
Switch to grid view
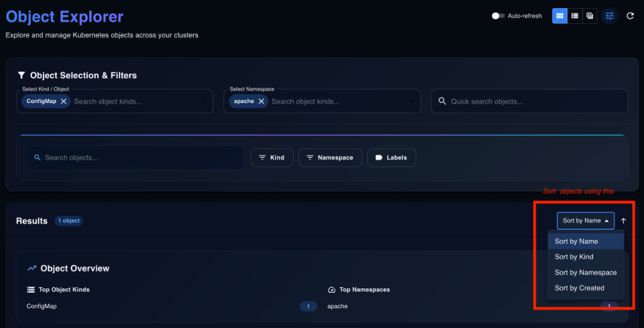tap(559, 16)
